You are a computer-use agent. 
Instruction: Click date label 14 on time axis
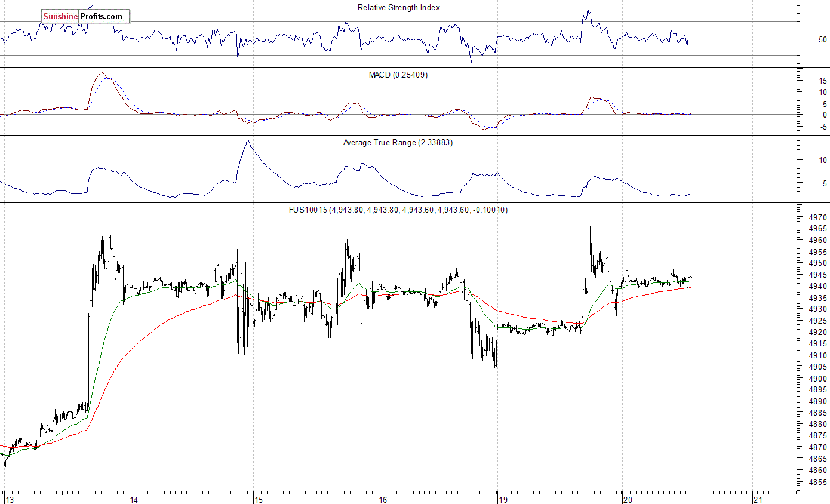click(x=133, y=499)
